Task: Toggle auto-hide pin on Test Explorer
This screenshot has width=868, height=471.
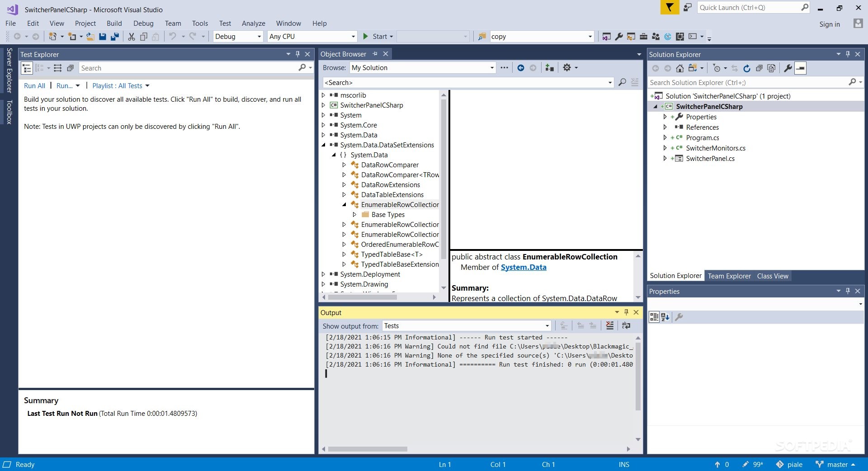Action: (297, 54)
